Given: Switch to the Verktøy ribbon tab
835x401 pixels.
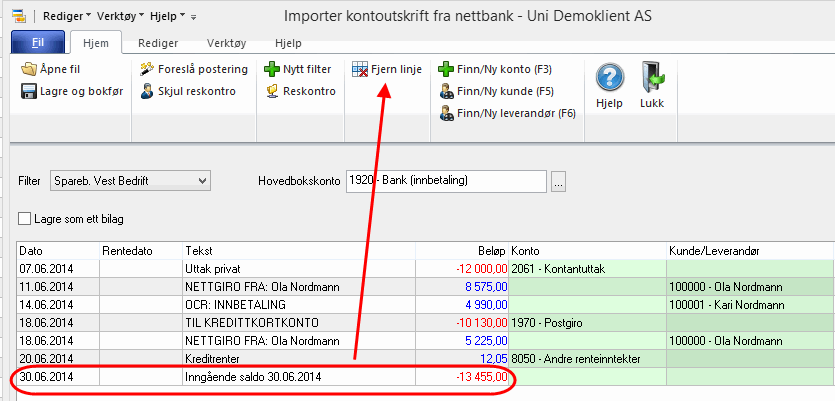Looking at the screenshot, I should [225, 44].
